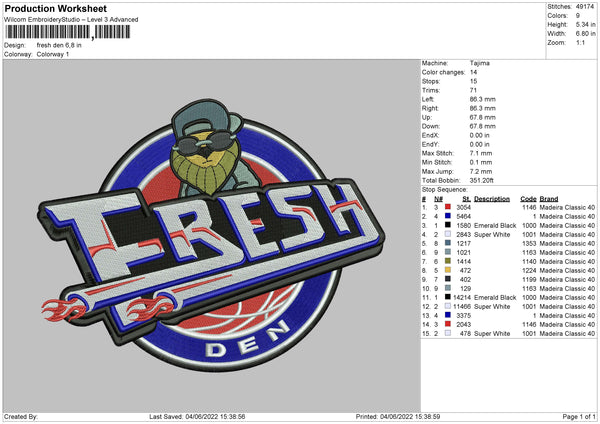Click the 'Stop Sequence:' label
This screenshot has height=424, width=600.
click(445, 190)
